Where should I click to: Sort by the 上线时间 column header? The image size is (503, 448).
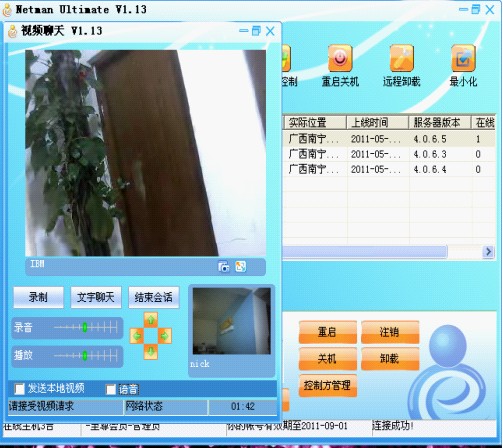pyautogui.click(x=377, y=123)
